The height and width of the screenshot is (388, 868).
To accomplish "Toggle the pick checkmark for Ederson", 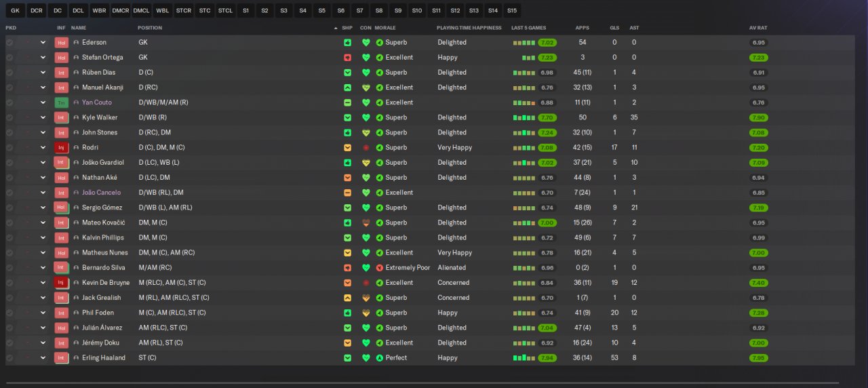I will coord(9,42).
